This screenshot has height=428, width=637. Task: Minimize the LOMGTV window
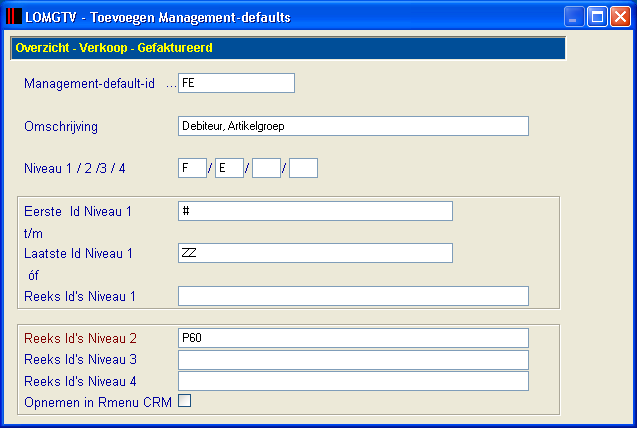[x=574, y=17]
